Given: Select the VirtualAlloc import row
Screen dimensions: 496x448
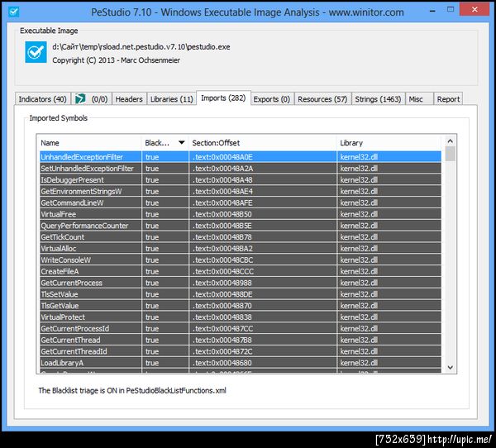Looking at the screenshot, I should [241, 248].
